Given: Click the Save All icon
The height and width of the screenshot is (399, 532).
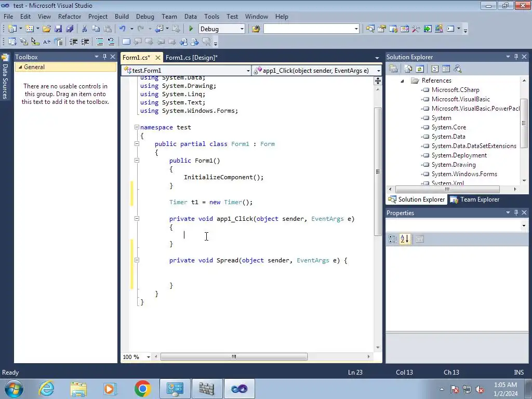Looking at the screenshot, I should coord(70,29).
